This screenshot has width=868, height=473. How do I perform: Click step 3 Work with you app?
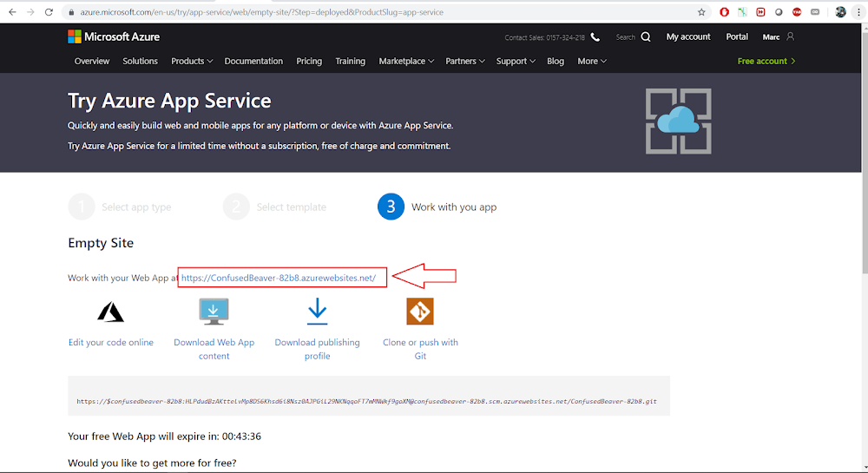(437, 207)
